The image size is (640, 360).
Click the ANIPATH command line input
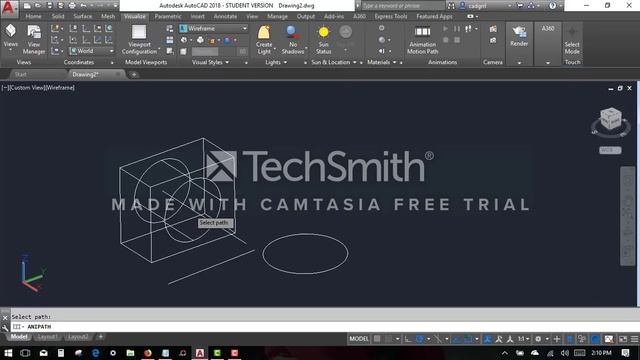[324, 327]
